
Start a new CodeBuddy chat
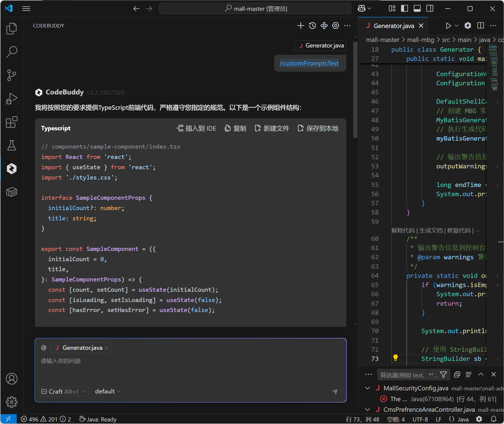click(x=300, y=26)
